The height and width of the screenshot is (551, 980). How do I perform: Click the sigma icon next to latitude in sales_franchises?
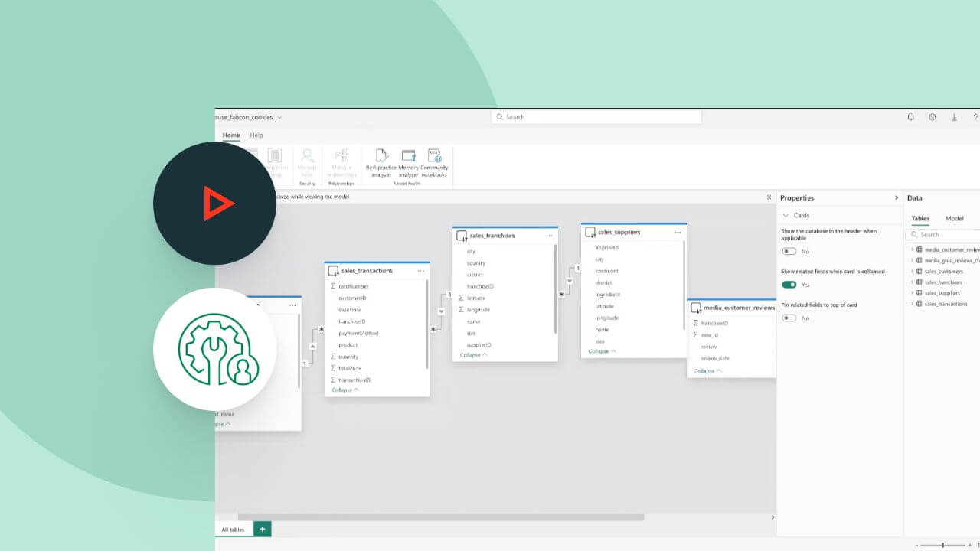coord(462,298)
